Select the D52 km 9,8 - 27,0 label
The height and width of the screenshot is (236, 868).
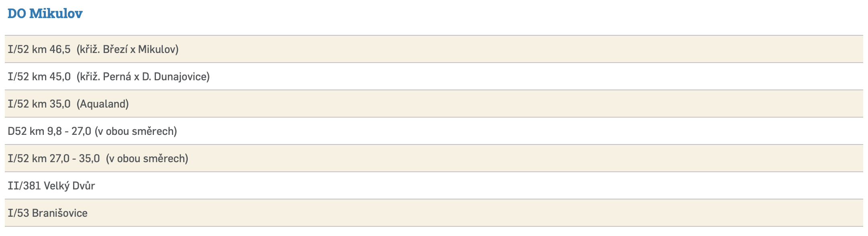[x=49, y=131]
